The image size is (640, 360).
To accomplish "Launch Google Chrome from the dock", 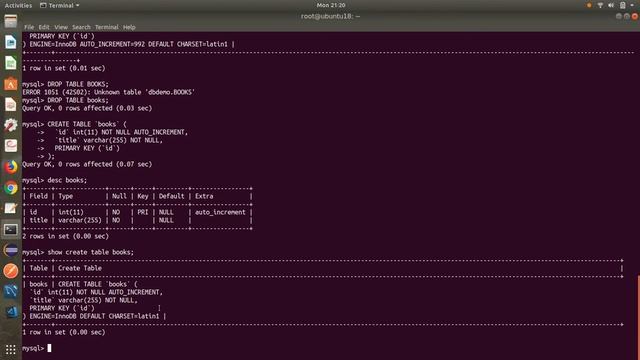I will tap(11, 188).
